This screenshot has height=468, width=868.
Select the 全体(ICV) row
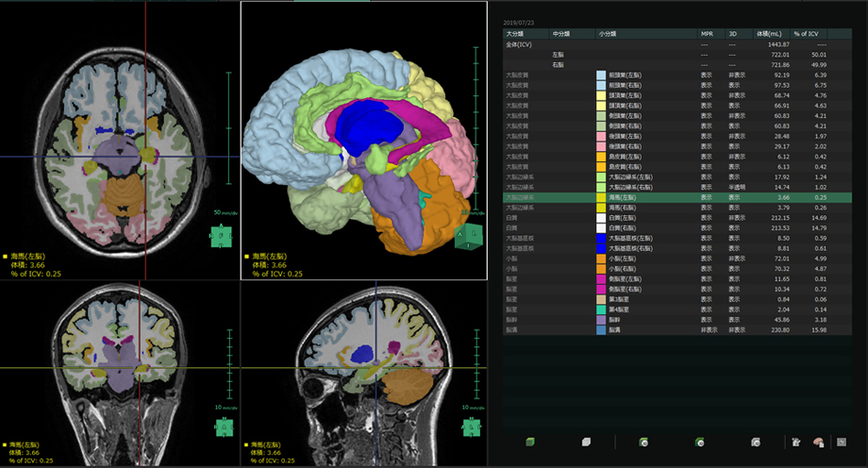[677, 44]
